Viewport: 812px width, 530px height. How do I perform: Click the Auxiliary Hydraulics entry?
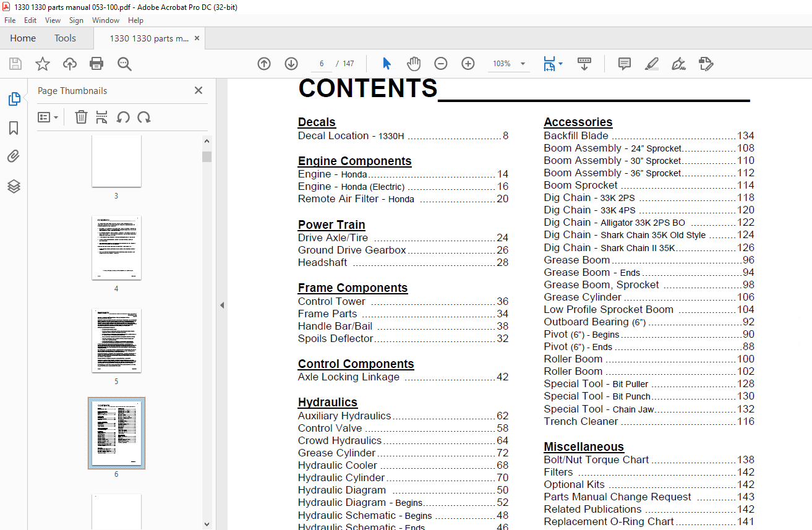[403, 416]
